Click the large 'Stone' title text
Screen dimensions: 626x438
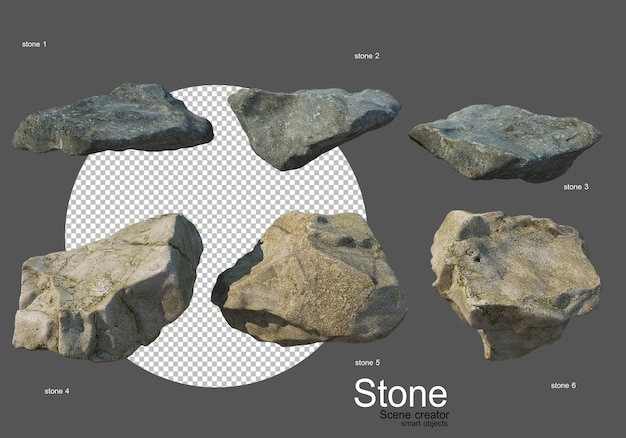tap(400, 394)
